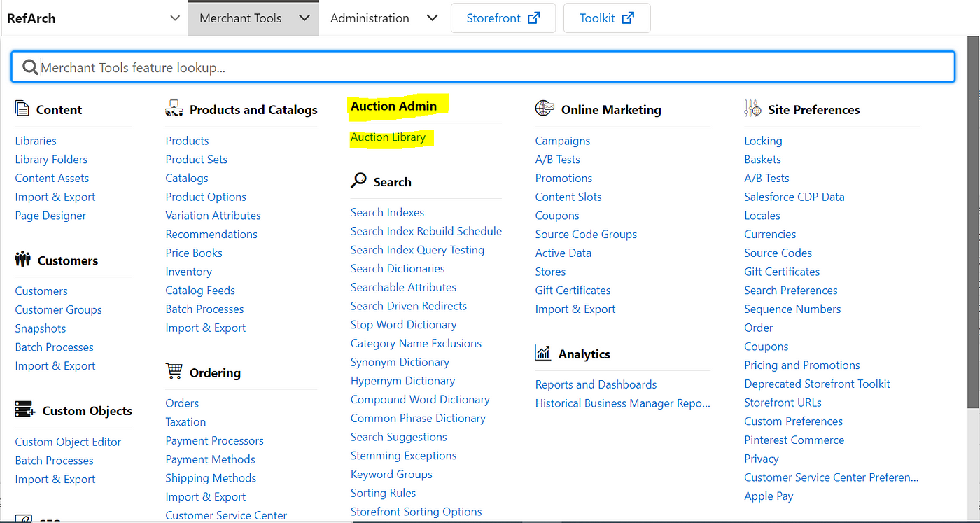Open Inventory link

[188, 272]
